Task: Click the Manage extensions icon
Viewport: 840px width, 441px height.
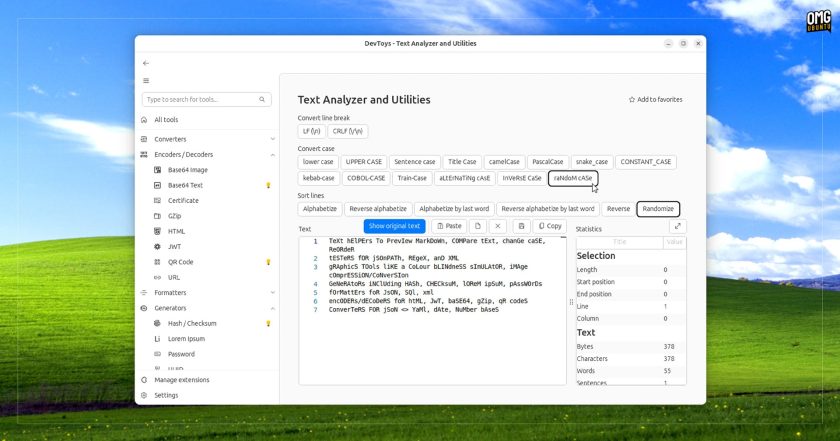Action: click(144, 380)
